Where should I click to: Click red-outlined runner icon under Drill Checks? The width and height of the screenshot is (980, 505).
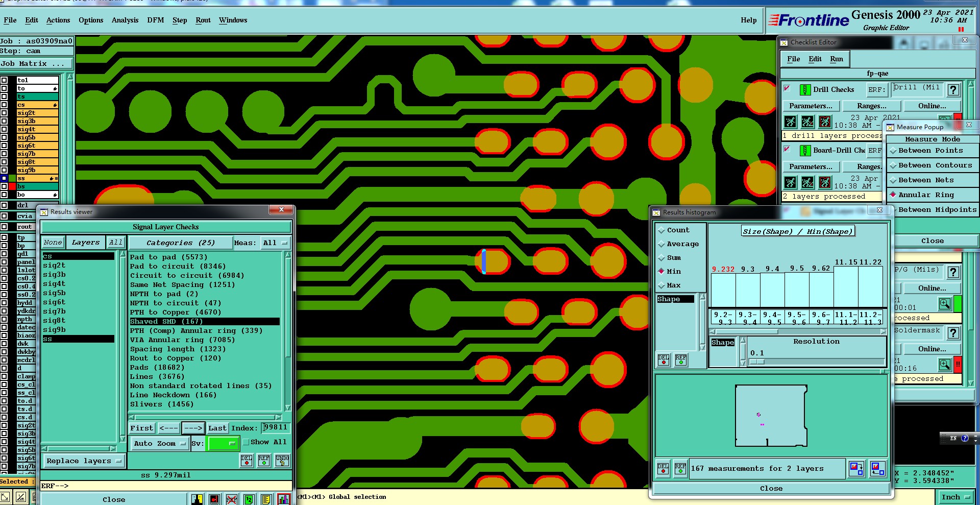(825, 122)
